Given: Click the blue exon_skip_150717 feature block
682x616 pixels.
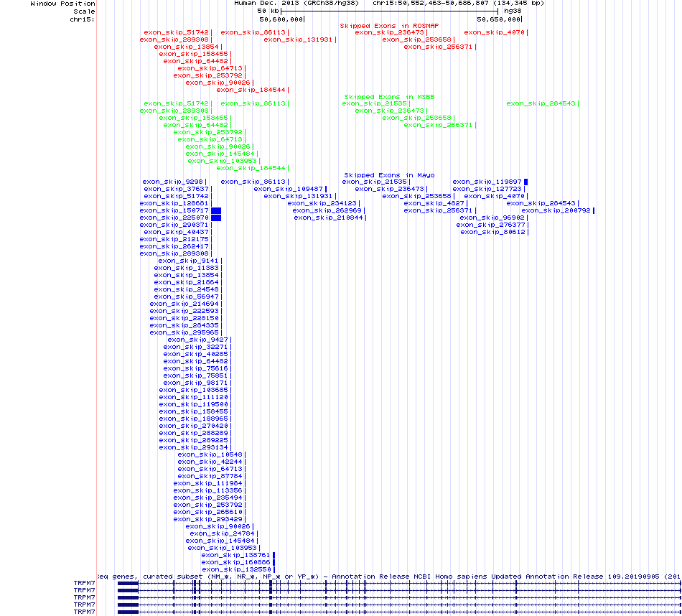Looking at the screenshot, I should tap(215, 210).
